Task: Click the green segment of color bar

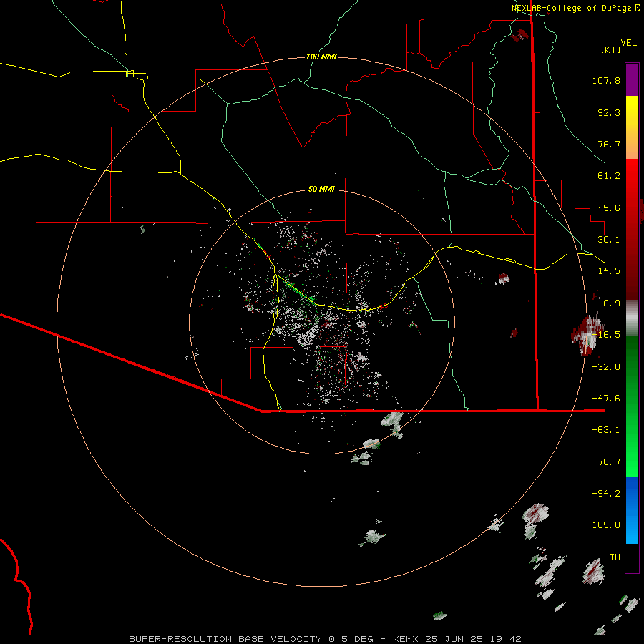Action: click(x=632, y=406)
